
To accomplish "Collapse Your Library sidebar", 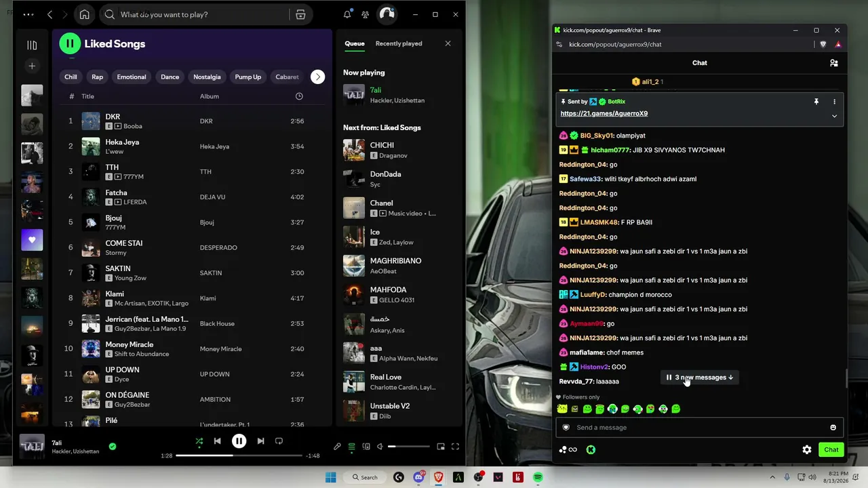I will [32, 45].
